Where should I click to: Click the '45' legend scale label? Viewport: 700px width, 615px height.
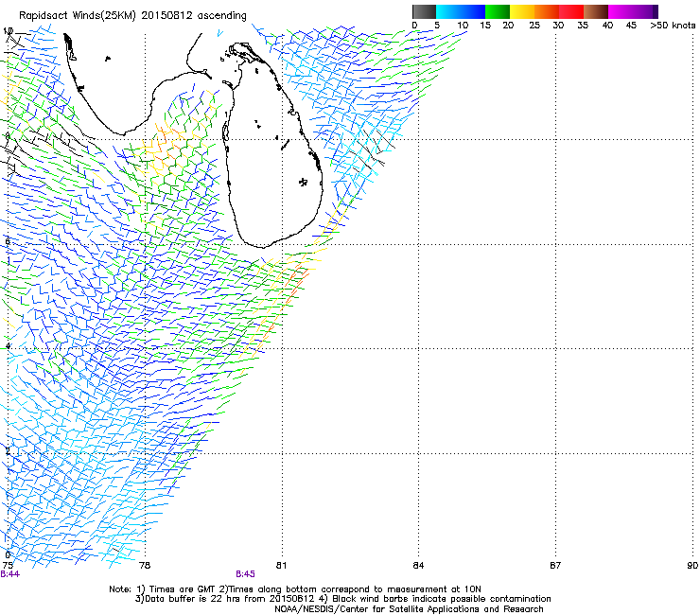(x=631, y=26)
